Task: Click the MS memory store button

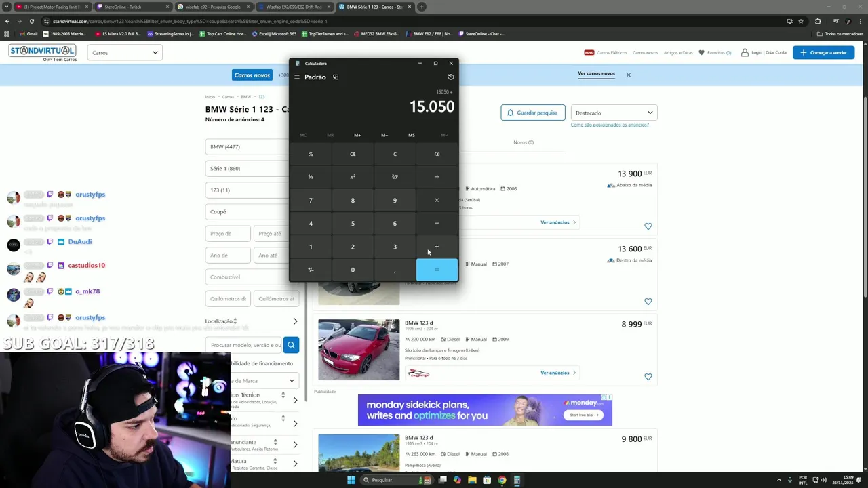Action: coord(412,135)
